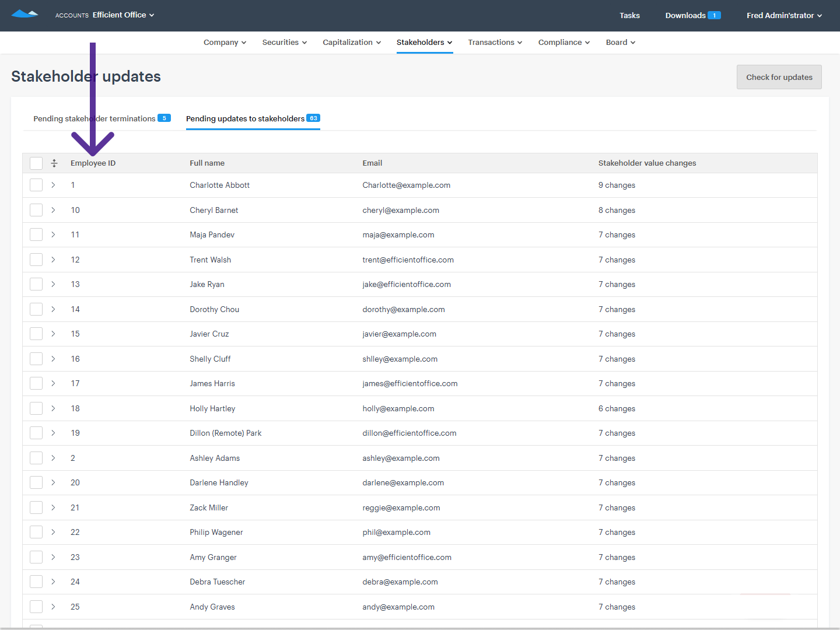Image resolution: width=840 pixels, height=630 pixels.
Task: Click email trent@efficientoffice.com
Action: pos(408,260)
